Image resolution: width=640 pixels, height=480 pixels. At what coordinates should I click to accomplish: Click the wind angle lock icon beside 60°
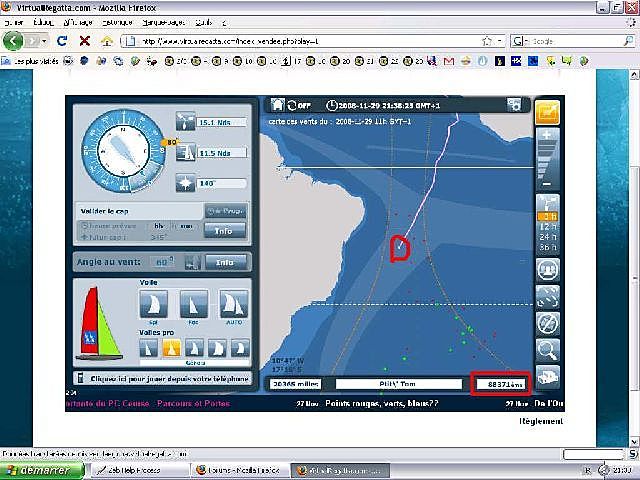point(192,262)
